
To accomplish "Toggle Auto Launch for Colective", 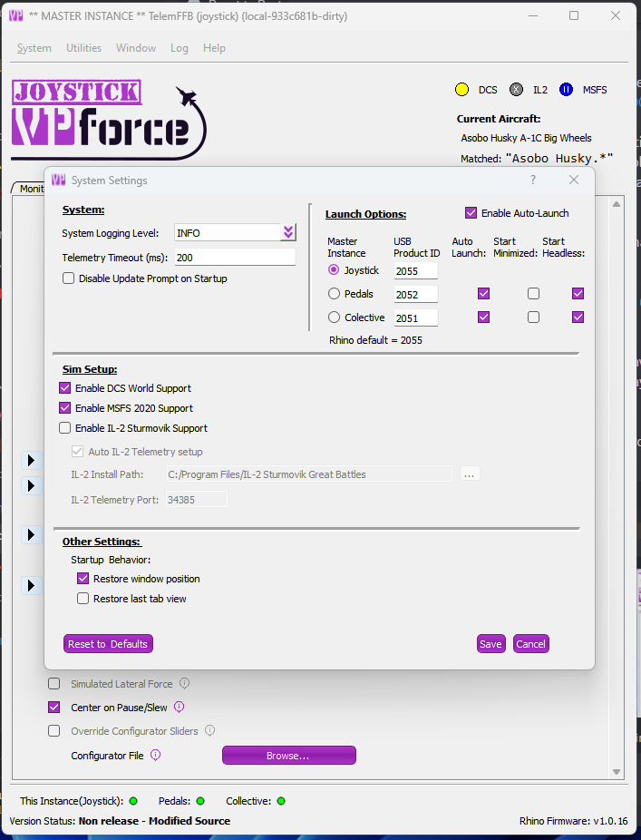I will coord(483,317).
